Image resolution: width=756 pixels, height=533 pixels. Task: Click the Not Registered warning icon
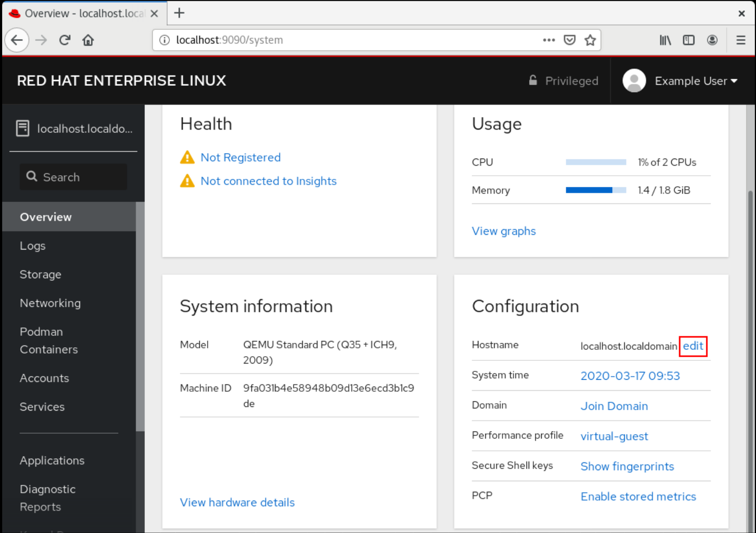(x=187, y=157)
